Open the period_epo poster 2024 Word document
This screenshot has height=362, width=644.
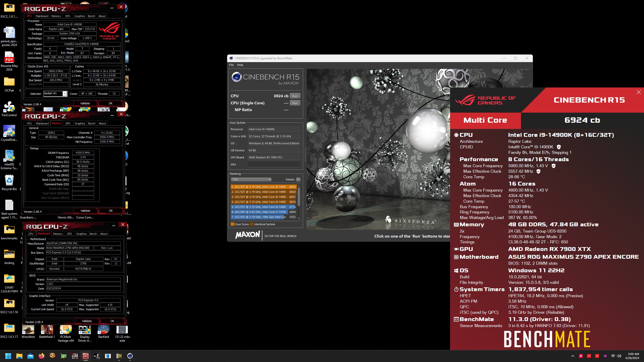(9, 36)
